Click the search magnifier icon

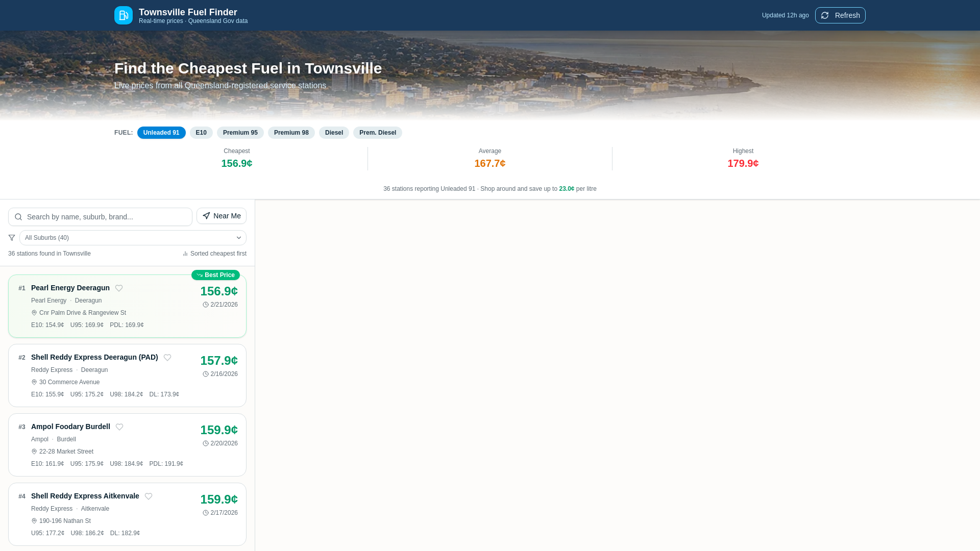(x=18, y=217)
